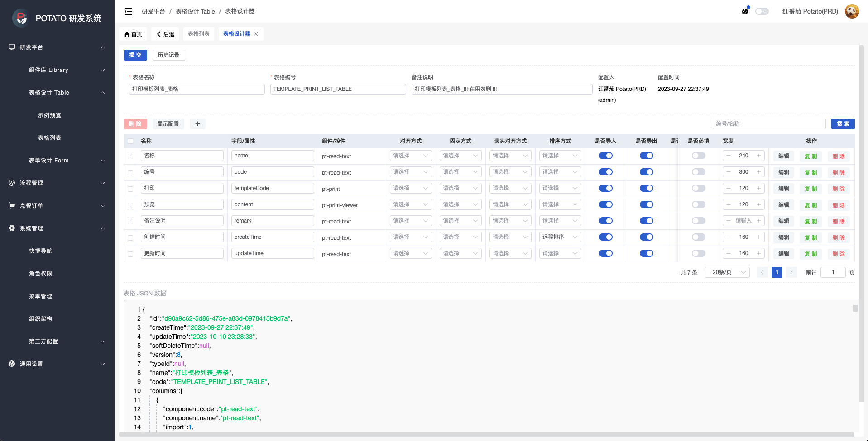Image resolution: width=868 pixels, height=441 pixels.
Task: Toggle 是否必填 for 更新时间 row
Action: pos(699,253)
